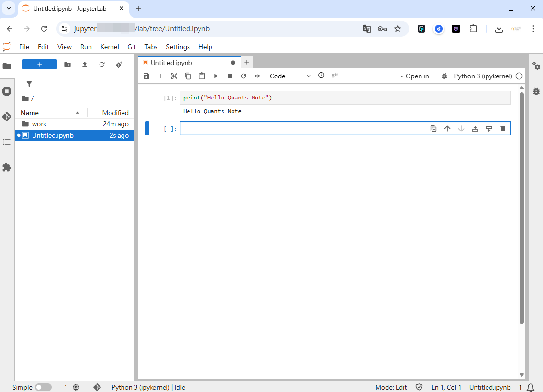The height and width of the screenshot is (392, 543).
Task: Open the File menu
Action: (x=24, y=47)
